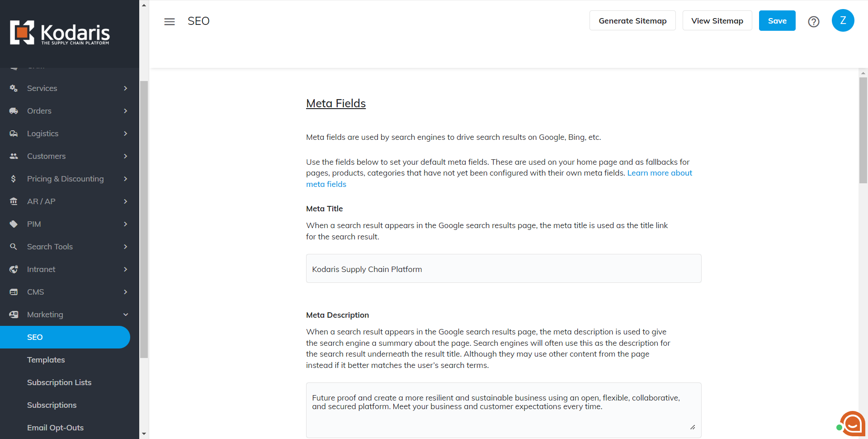Expand the CMS menu chevron
Screen dimensions: 868x439
click(126, 292)
